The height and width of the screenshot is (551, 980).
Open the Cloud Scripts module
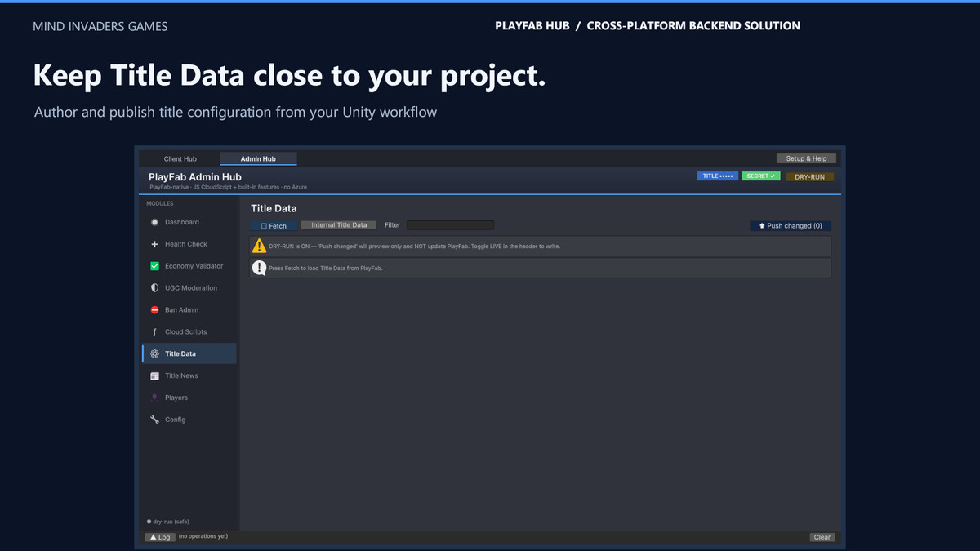click(x=189, y=332)
